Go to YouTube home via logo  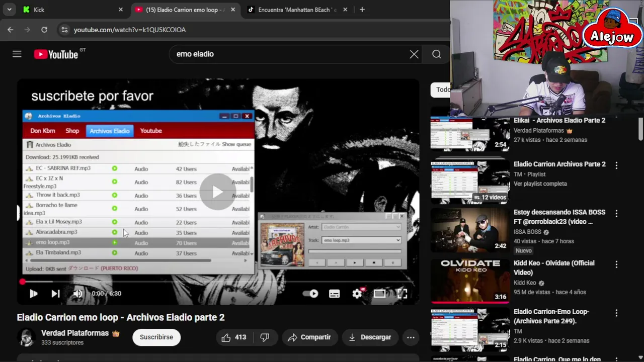[56, 54]
